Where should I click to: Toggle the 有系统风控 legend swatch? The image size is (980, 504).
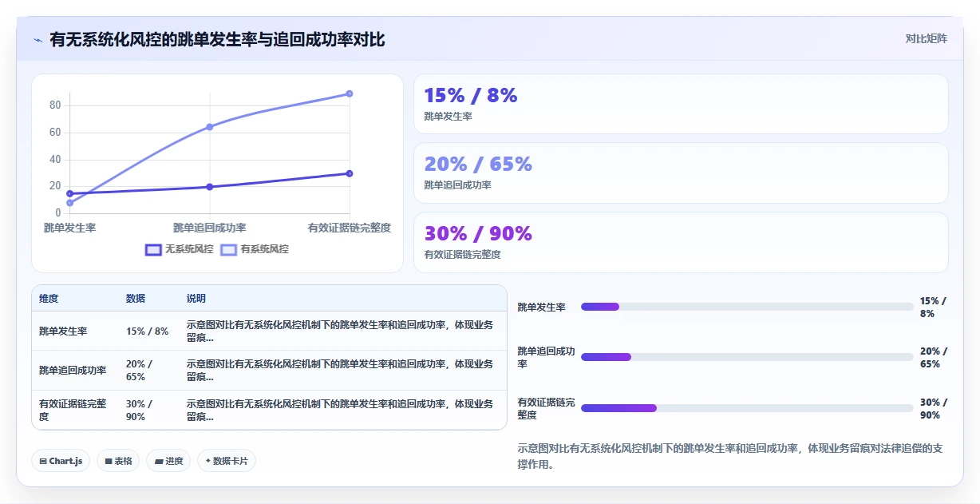pyautogui.click(x=229, y=249)
